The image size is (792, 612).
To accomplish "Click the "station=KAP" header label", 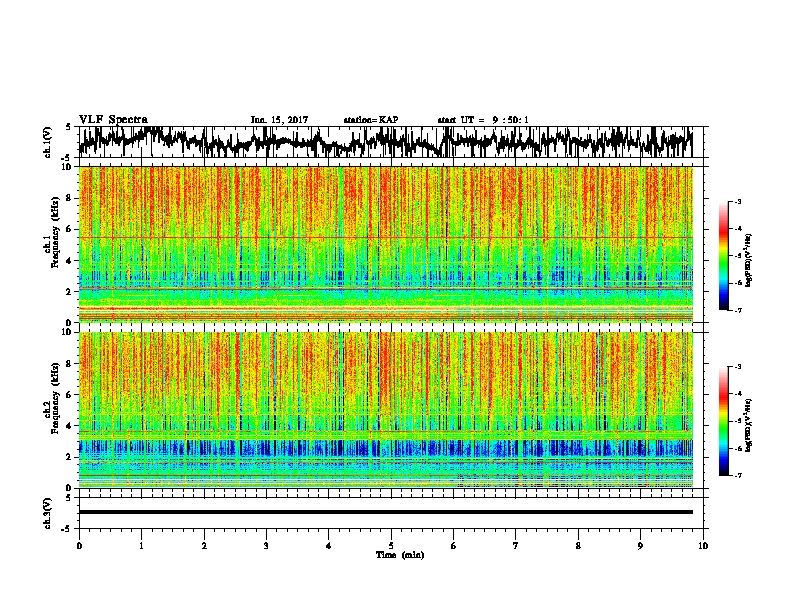I will 371,120.
